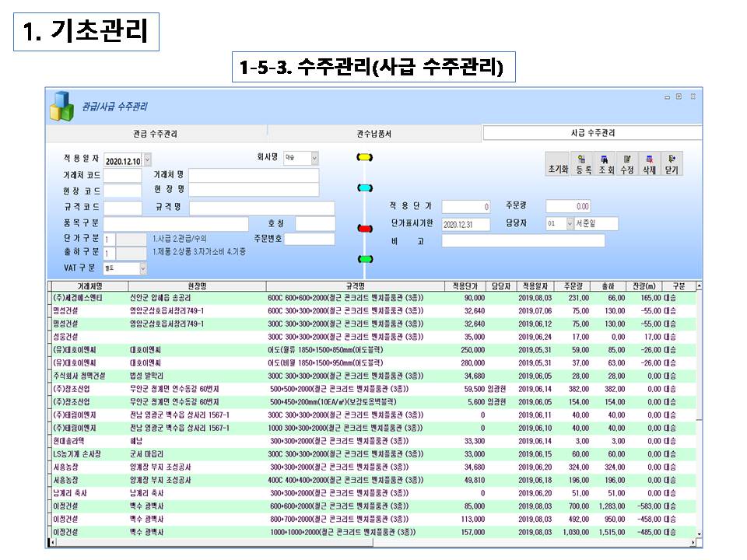This screenshot has height=560, width=747.
Task: Click the horizontal scrollbar left arrow
Action: click(52, 542)
